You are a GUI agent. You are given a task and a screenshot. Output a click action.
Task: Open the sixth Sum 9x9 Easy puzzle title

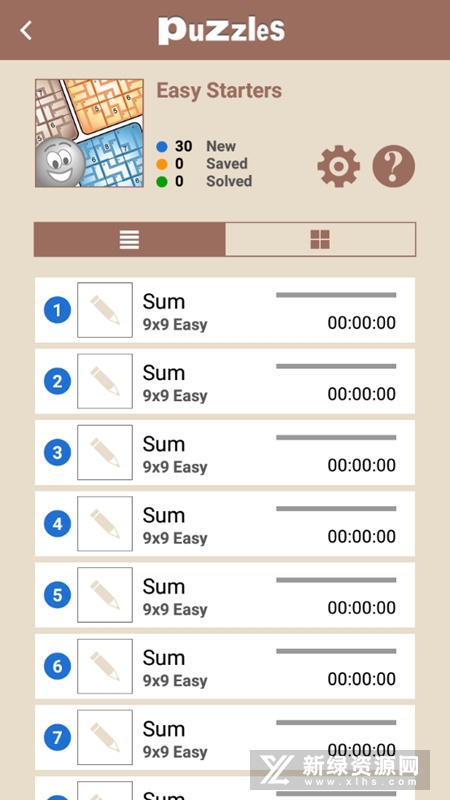click(175, 669)
